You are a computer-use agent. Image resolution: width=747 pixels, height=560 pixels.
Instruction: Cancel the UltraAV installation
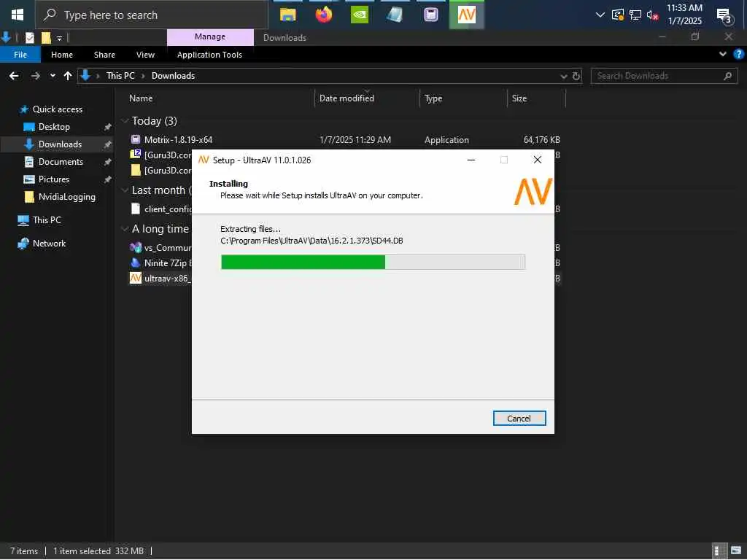[x=519, y=419]
